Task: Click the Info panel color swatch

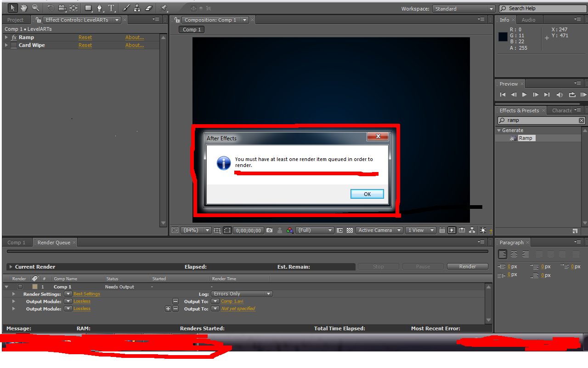Action: point(503,37)
